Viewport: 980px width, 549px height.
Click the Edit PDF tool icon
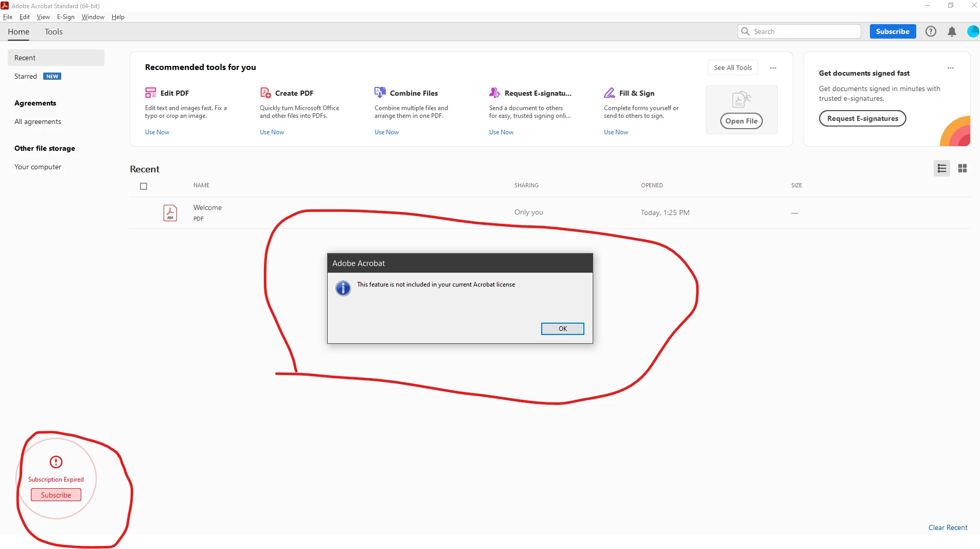[x=150, y=93]
